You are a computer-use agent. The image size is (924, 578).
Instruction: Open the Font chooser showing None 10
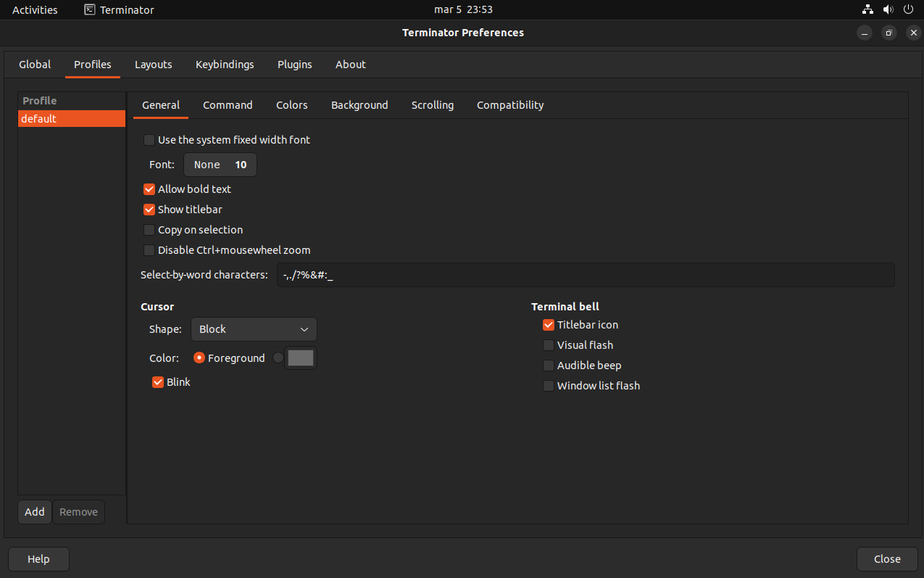tap(220, 165)
